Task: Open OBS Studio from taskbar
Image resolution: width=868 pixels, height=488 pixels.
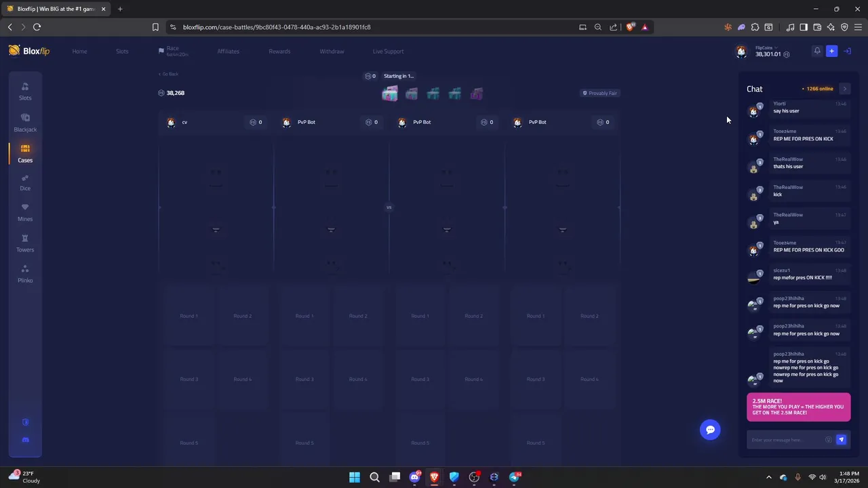Action: [474, 477]
